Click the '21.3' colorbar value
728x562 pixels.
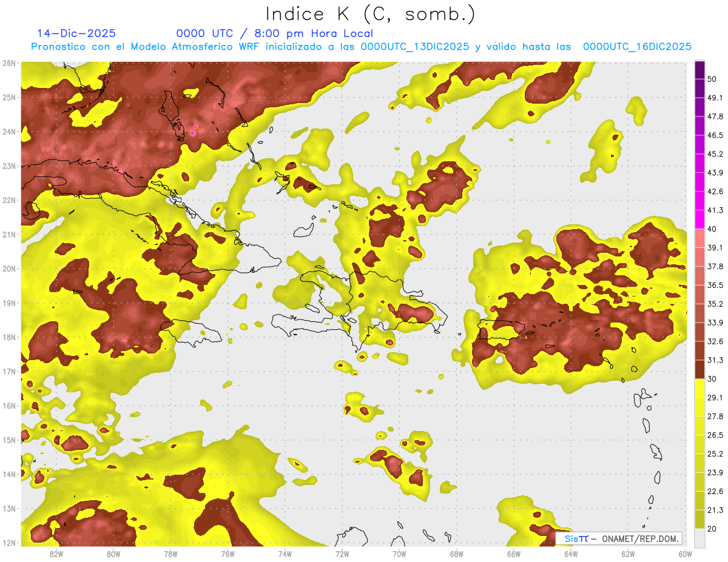click(715, 510)
